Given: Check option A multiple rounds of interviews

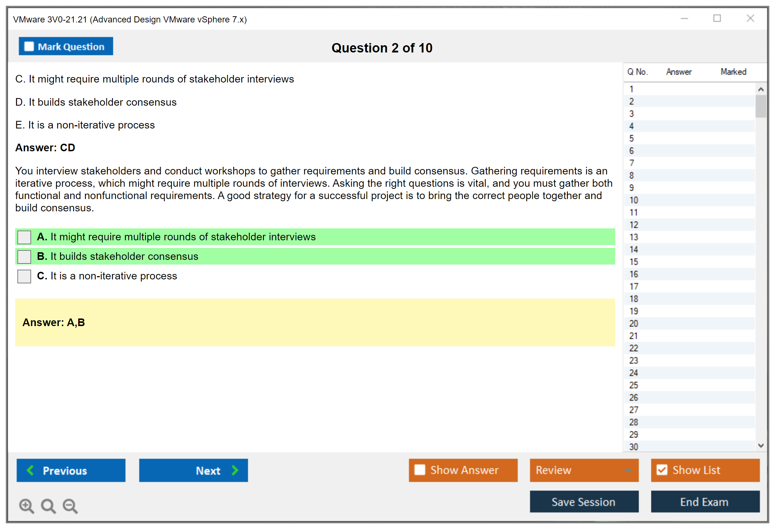Looking at the screenshot, I should [24, 237].
